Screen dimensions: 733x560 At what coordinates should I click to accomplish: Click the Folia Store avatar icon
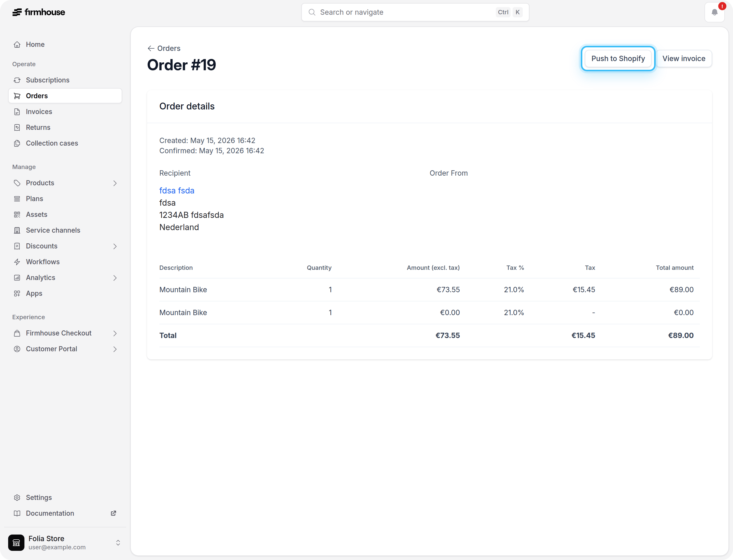coord(16,542)
